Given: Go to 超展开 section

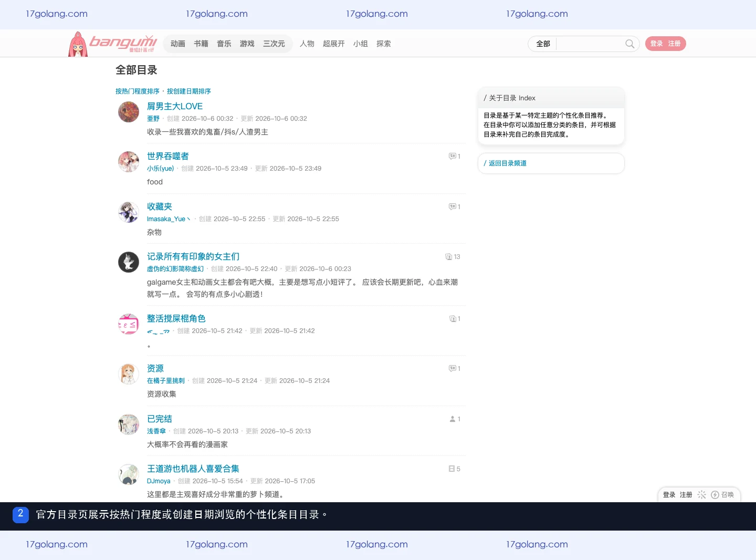Looking at the screenshot, I should (334, 44).
